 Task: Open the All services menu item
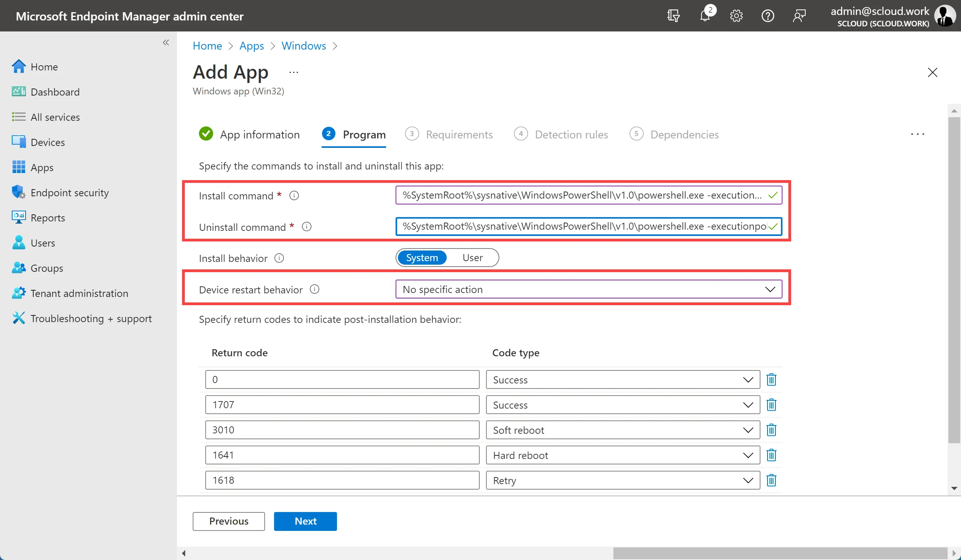pyautogui.click(x=55, y=117)
